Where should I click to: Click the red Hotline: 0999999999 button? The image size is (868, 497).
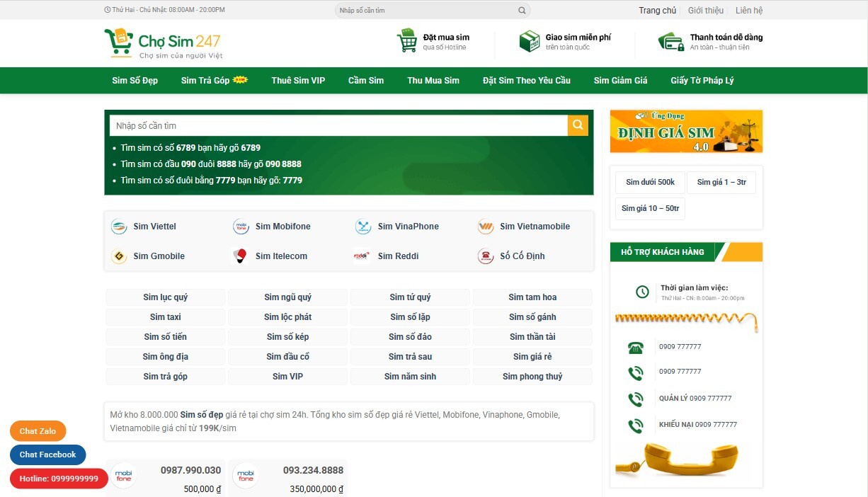pos(59,479)
